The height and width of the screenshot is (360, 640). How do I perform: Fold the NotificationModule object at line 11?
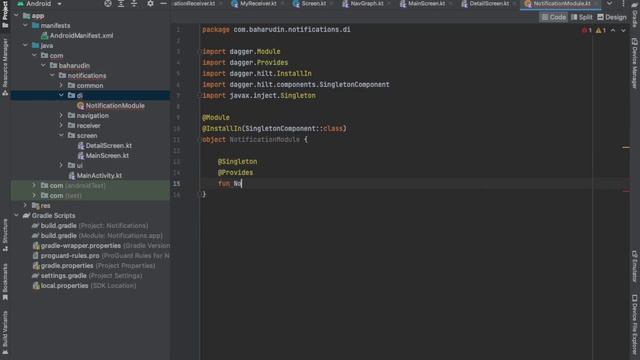200,140
